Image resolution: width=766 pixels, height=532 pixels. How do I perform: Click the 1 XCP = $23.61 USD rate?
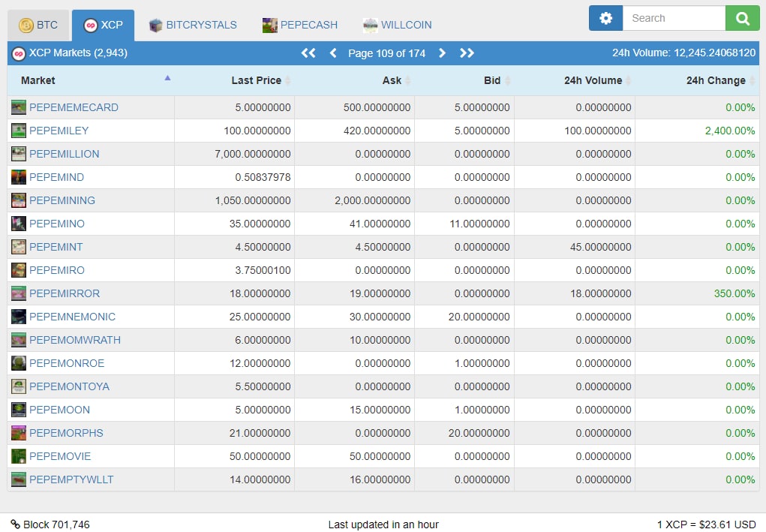(x=707, y=524)
